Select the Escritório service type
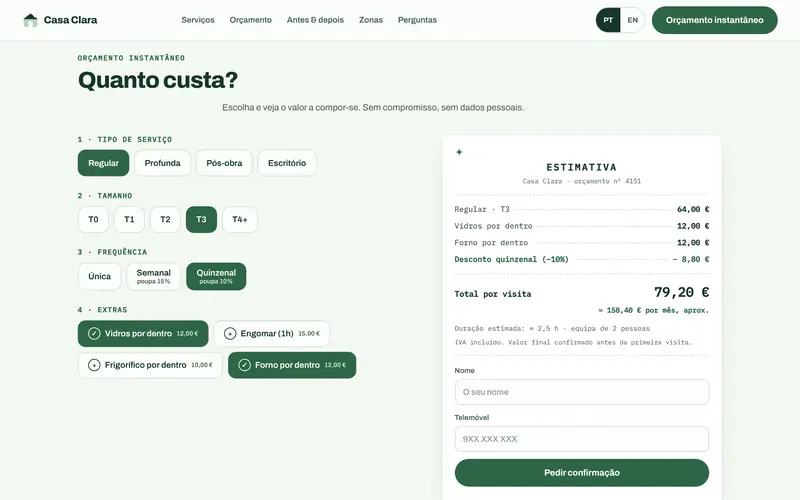The width and height of the screenshot is (800, 500). tap(287, 163)
